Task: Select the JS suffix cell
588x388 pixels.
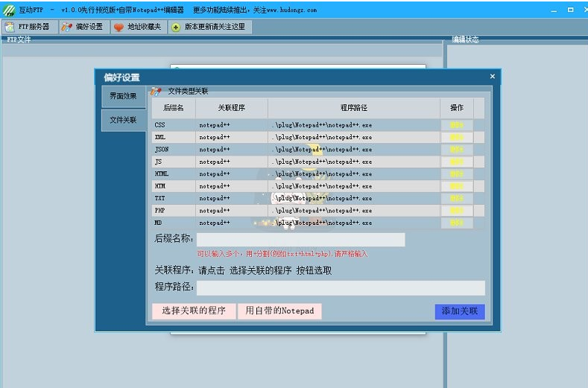Action: [x=174, y=162]
